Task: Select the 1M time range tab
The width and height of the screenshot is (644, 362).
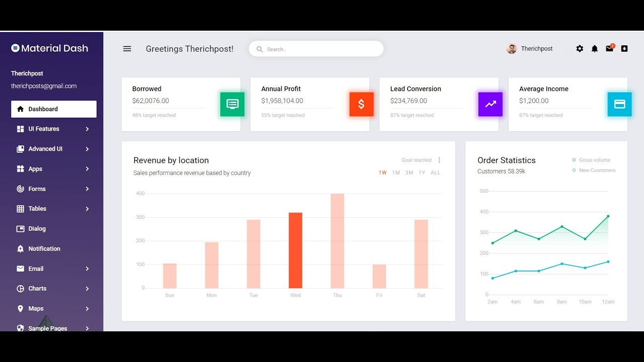Action: point(396,172)
